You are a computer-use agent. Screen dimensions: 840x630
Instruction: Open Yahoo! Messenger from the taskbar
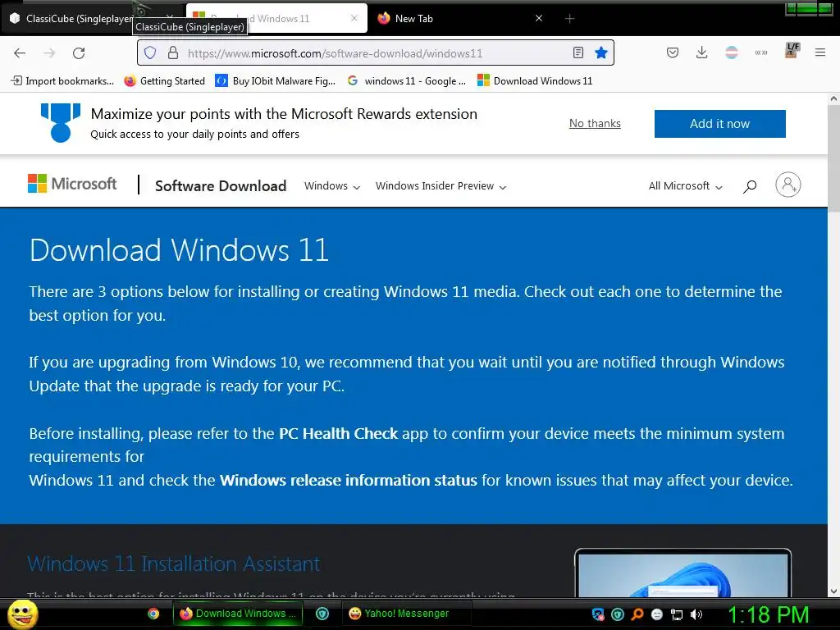pos(406,614)
